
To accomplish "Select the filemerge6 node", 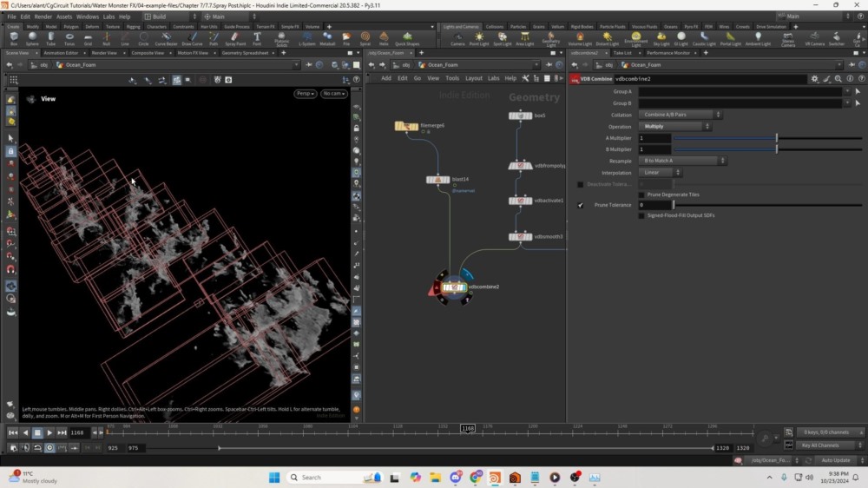I will [406, 126].
